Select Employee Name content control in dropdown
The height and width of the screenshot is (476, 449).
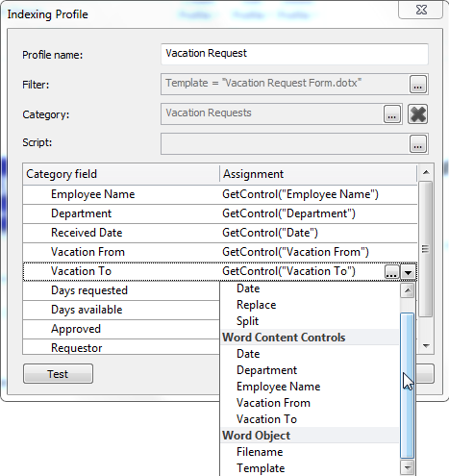310,387
